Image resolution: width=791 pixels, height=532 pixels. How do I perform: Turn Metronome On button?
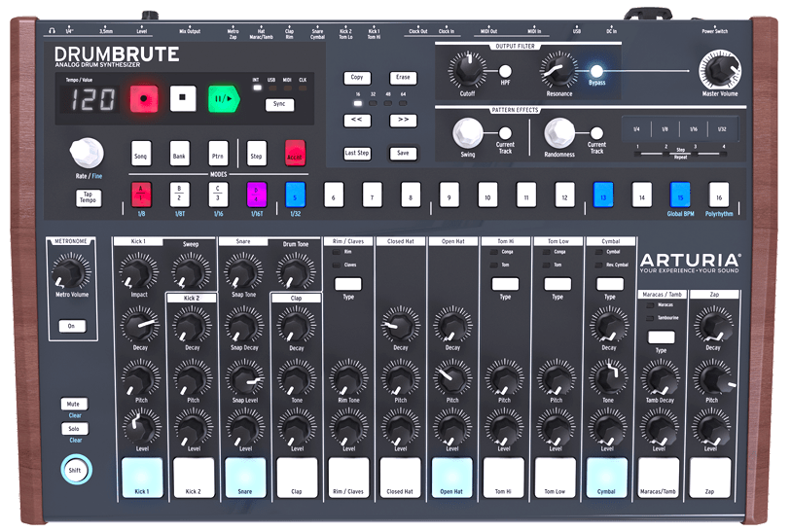(72, 326)
